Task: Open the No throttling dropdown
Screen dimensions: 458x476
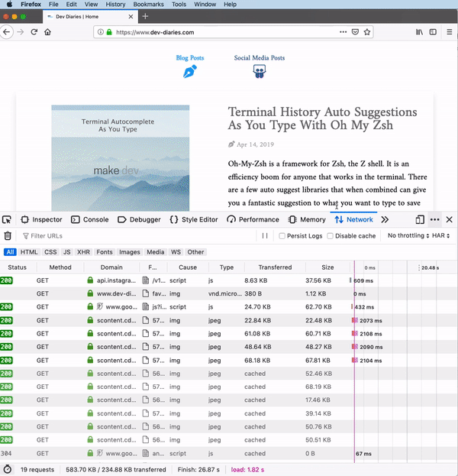Action: tap(408, 235)
